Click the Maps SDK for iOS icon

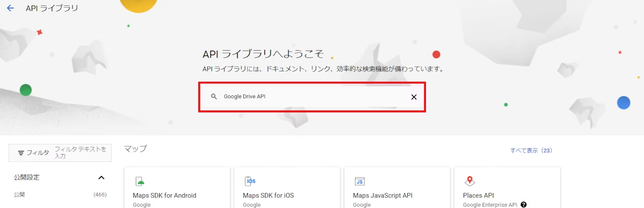(250, 181)
